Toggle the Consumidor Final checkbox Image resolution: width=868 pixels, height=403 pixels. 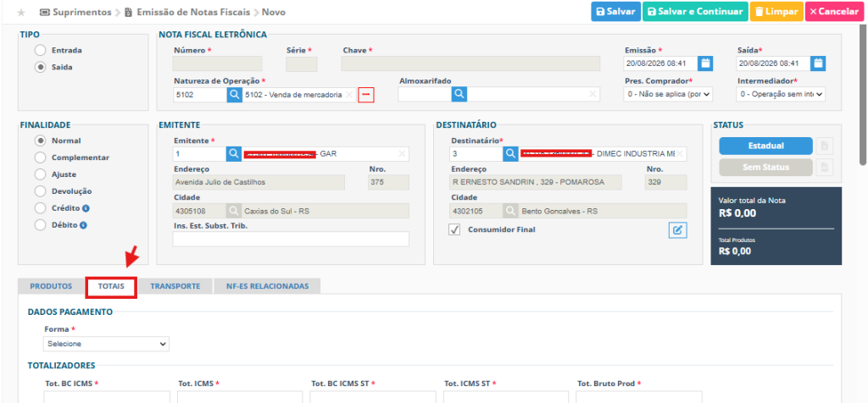click(454, 230)
